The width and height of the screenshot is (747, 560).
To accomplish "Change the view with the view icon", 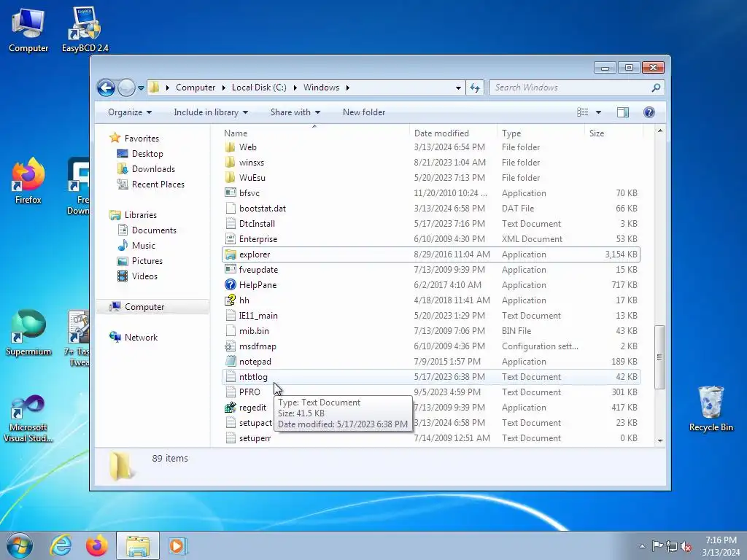I will tap(582, 112).
